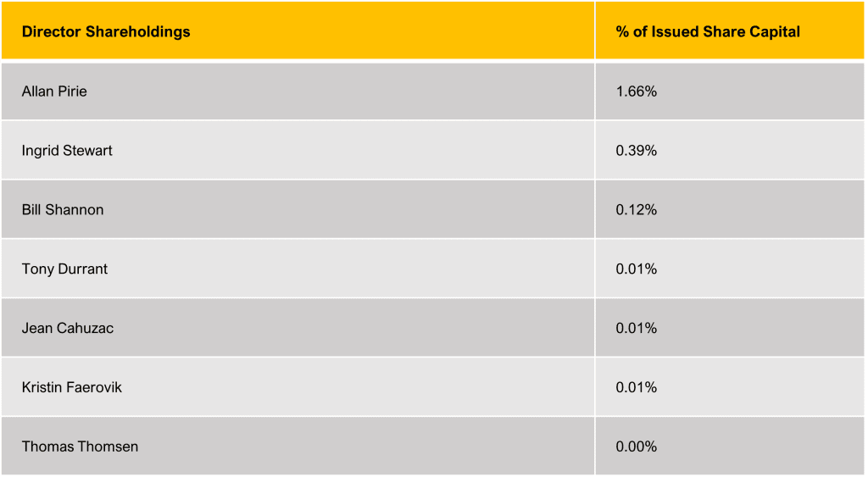This screenshot has width=868, height=477.
Task: Click the Thomas Thomsen name cell
Action: pyautogui.click(x=80, y=447)
